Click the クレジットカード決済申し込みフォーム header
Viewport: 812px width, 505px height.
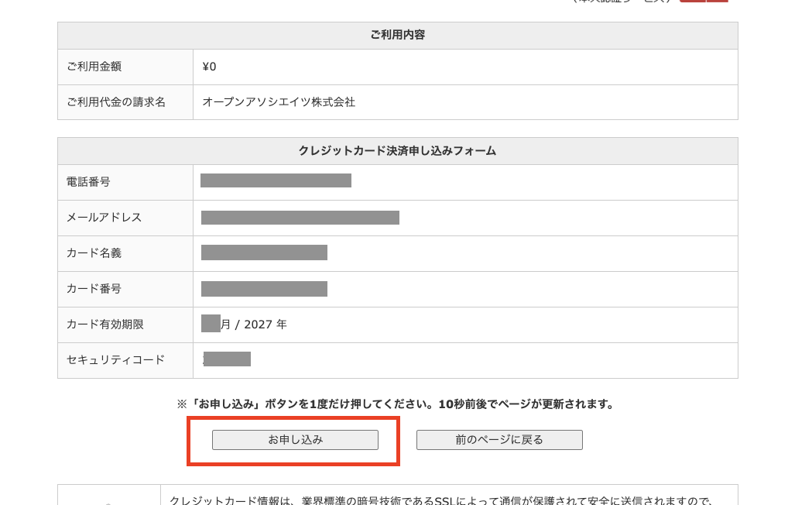[397, 151]
